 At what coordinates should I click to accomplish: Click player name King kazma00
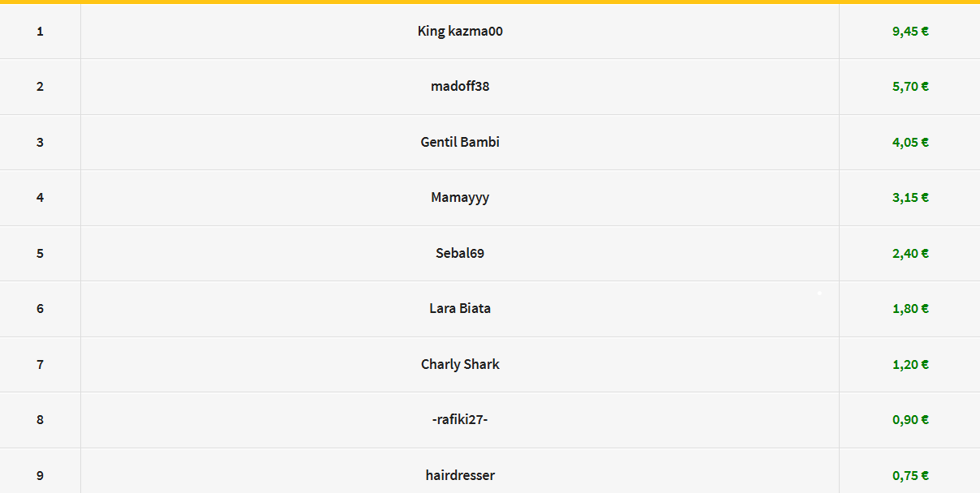(460, 32)
